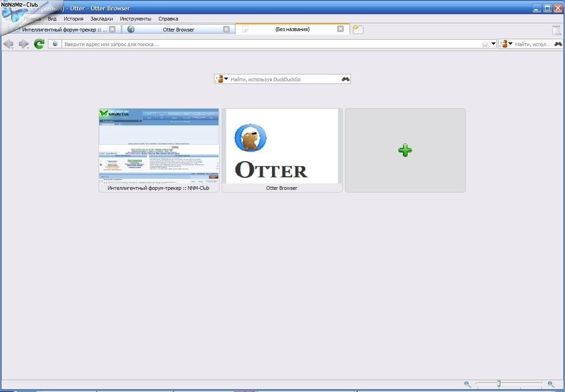The height and width of the screenshot is (392, 565).
Task: Go forward with the Forward arrow icon
Action: pos(23,44)
